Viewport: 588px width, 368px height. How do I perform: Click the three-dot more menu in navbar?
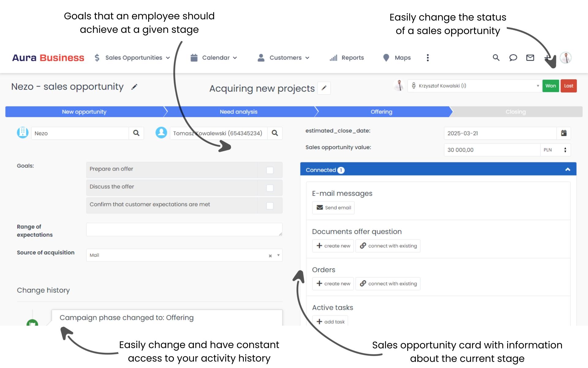[428, 58]
